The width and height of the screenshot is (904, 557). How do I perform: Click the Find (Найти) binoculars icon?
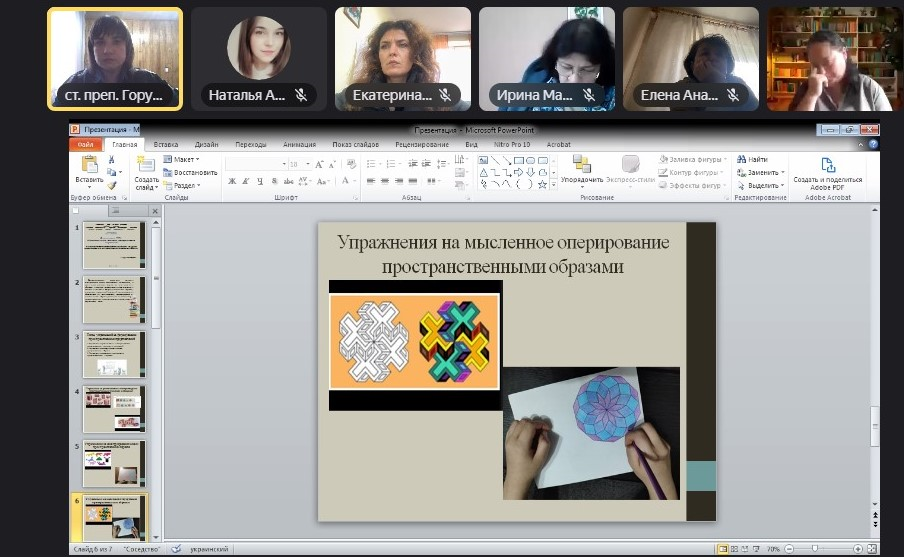coord(741,159)
